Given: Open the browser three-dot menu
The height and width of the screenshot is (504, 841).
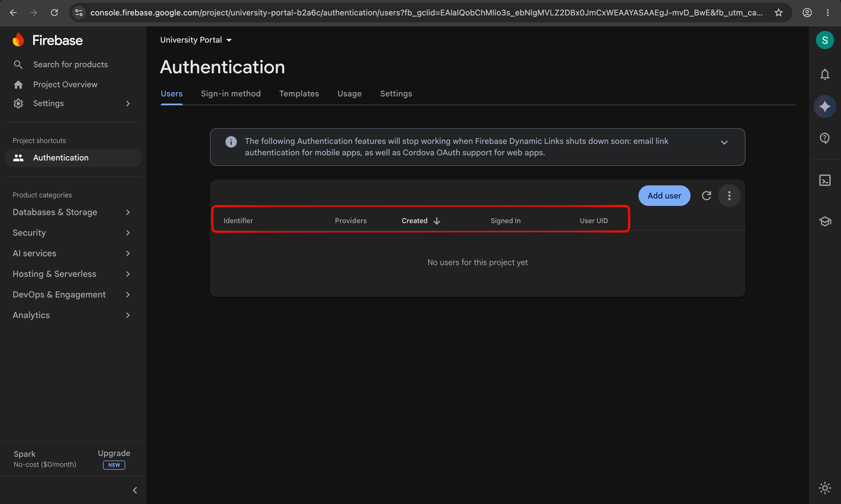Looking at the screenshot, I should (x=828, y=13).
